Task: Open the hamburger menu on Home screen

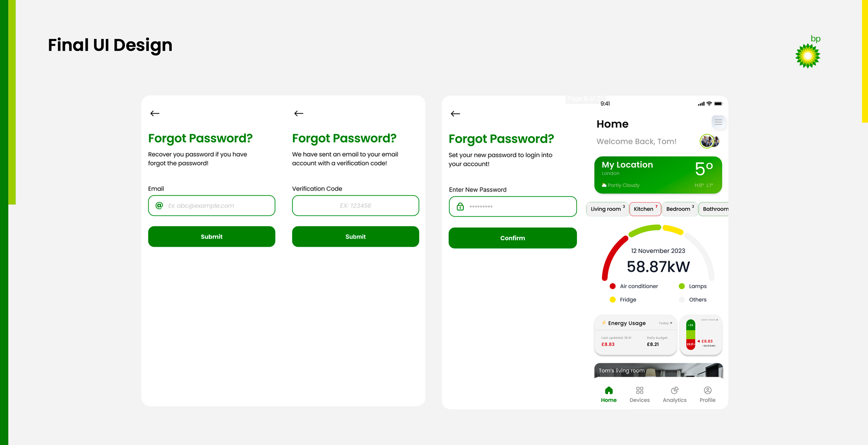Action: (718, 122)
